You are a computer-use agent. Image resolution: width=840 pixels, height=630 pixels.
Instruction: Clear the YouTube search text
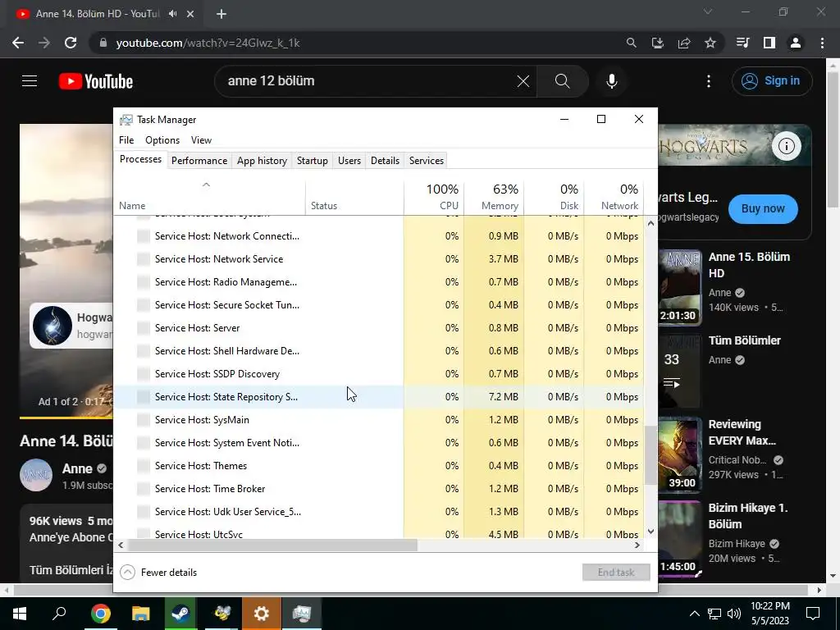point(523,81)
